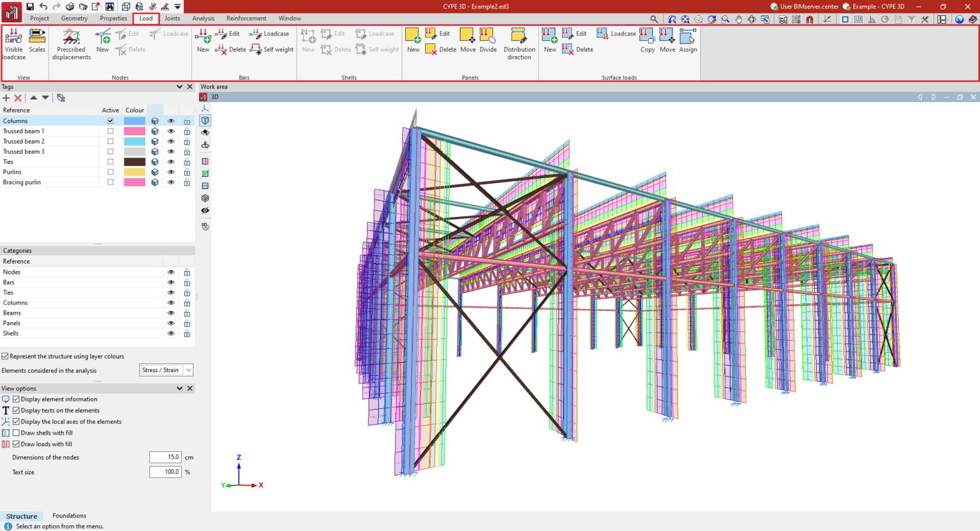The width and height of the screenshot is (980, 531).
Task: Uncheck Represent the structure using layer colours
Action: [x=5, y=356]
